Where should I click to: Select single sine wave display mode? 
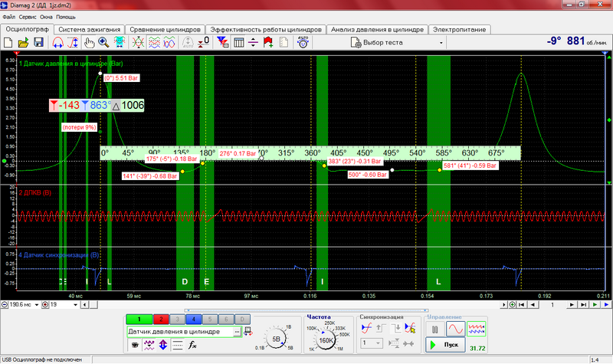point(456,330)
